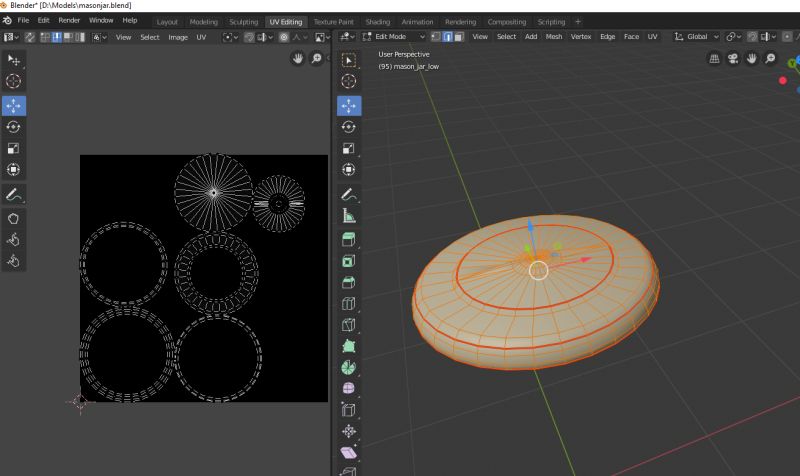Viewport: 800px width, 476px height.
Task: Activate the Loop Cut tool
Action: tap(349, 304)
